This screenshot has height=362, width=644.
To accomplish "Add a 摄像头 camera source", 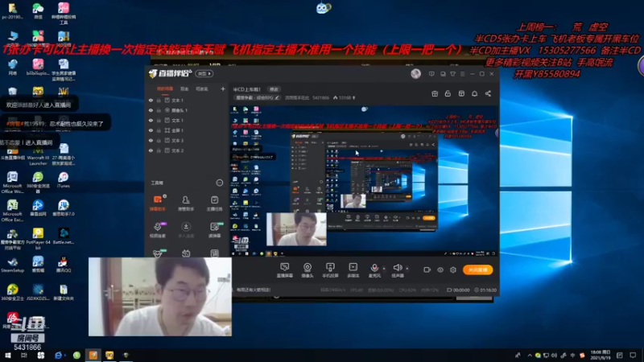I will 308,270.
